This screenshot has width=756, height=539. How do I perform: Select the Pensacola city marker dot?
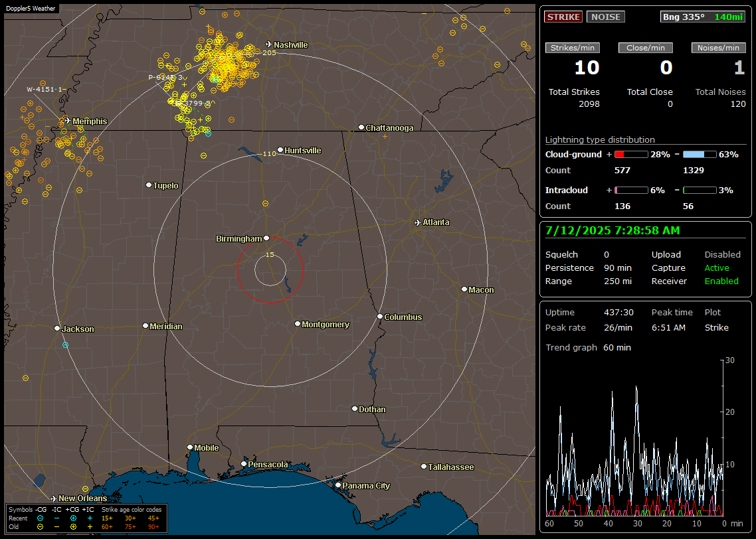point(244,464)
